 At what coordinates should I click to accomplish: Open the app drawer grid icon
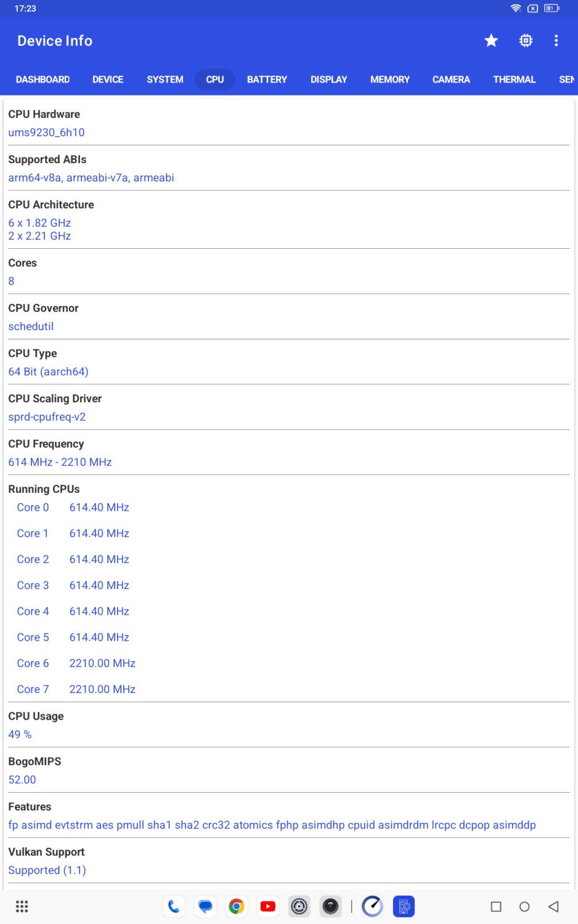click(x=22, y=906)
